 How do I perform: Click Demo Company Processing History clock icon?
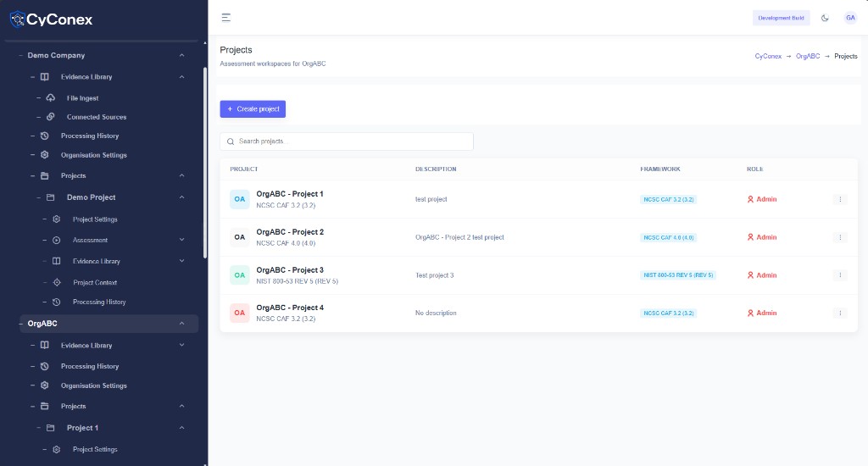tap(45, 136)
